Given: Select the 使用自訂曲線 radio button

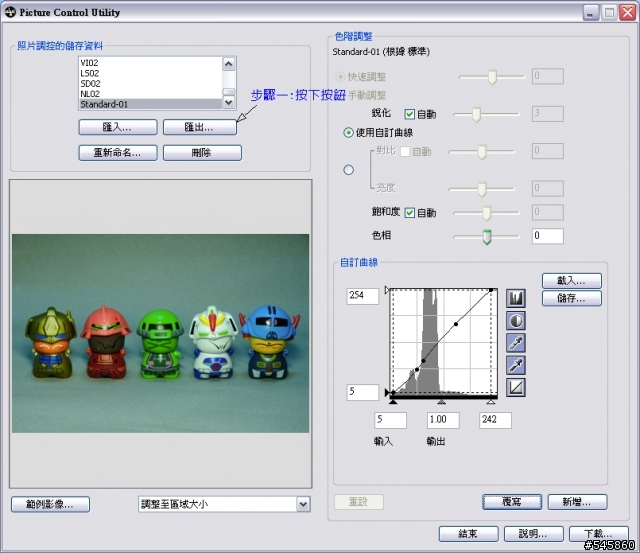Looking at the screenshot, I should (x=348, y=133).
